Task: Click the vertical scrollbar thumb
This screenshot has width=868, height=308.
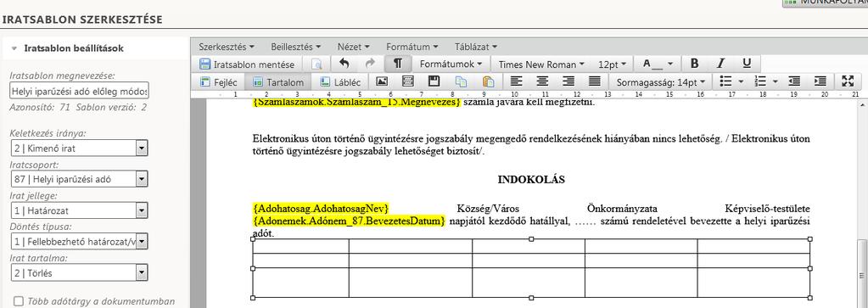Action: [862, 274]
